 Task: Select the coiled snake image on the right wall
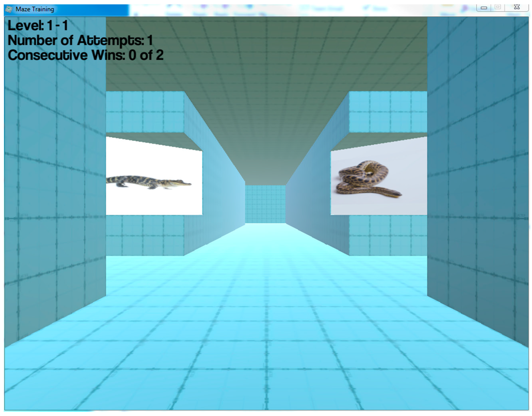click(x=379, y=176)
